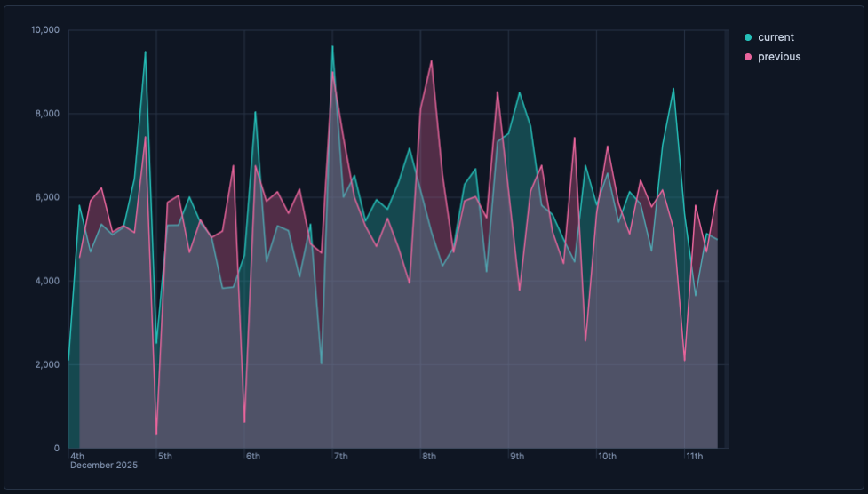This screenshot has width=868, height=494.
Task: Click the 0 label on the y-axis
Action: (56, 448)
